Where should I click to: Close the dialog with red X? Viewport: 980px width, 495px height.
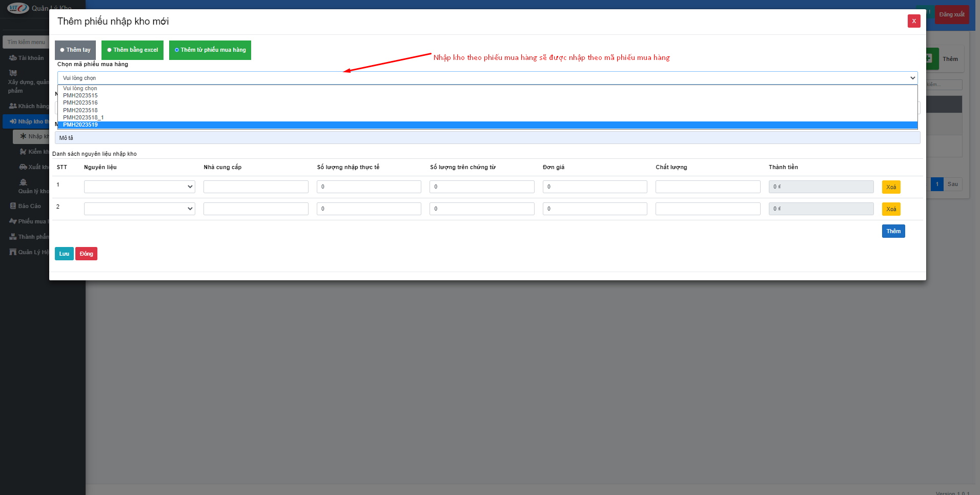(914, 21)
